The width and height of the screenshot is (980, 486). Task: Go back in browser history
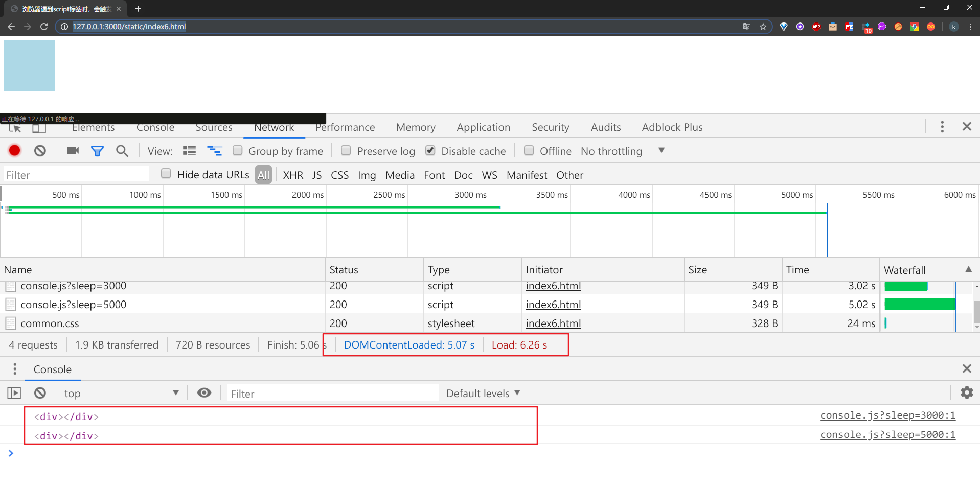[x=11, y=27]
